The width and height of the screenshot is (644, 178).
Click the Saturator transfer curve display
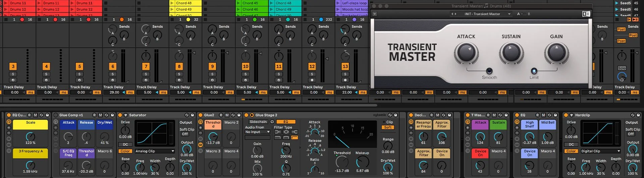click(155, 133)
